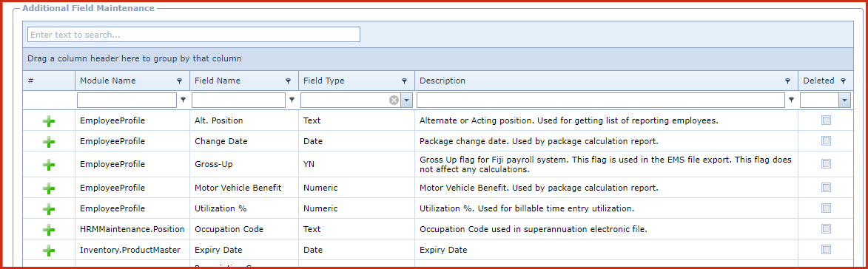868x269 pixels.
Task: Open filter pin on Module Name header
Action: [179, 81]
